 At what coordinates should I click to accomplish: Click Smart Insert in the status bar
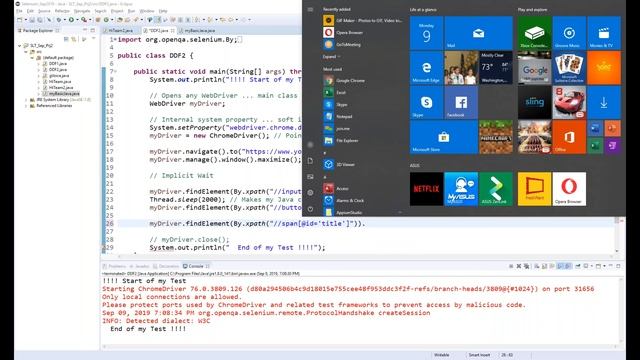pos(479,355)
